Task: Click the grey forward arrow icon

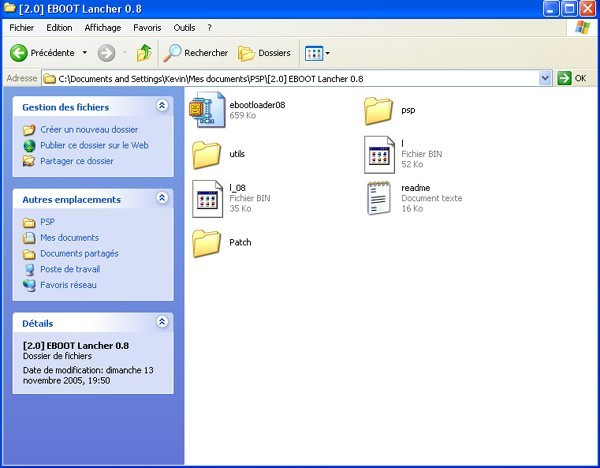Action: 106,53
